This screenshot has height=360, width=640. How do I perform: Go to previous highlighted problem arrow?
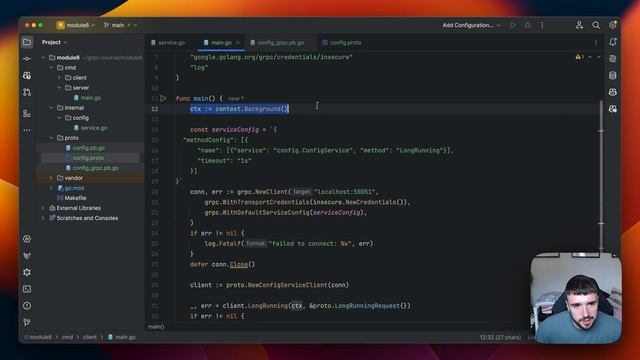point(590,57)
